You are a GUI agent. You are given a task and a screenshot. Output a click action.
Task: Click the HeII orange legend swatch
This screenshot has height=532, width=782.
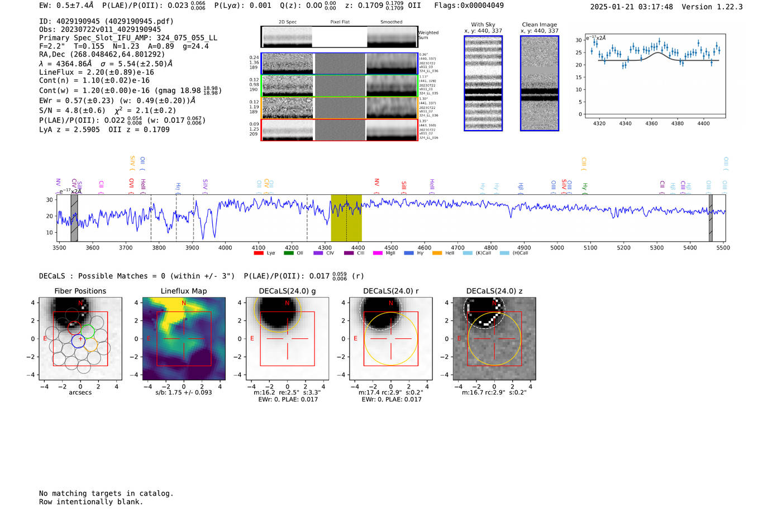(x=437, y=253)
